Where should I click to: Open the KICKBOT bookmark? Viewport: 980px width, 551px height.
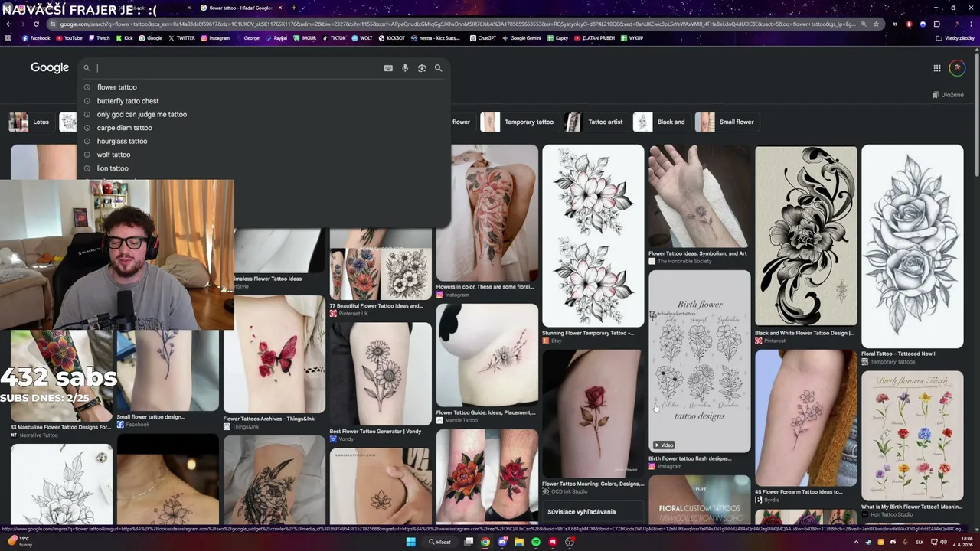click(x=391, y=38)
